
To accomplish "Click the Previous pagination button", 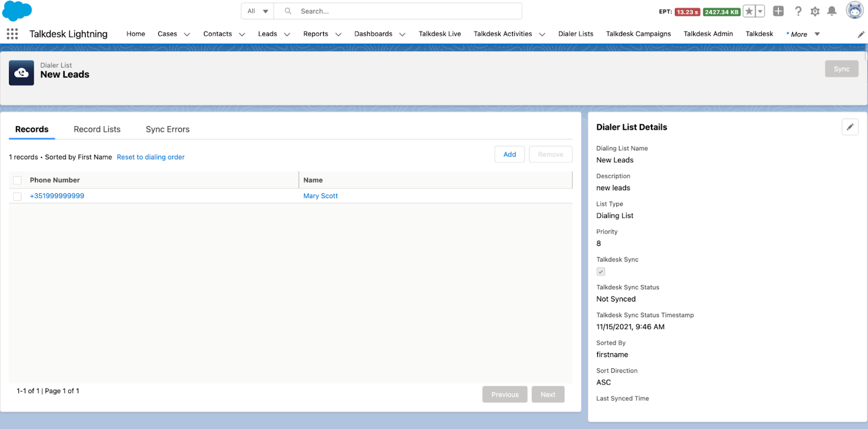I will point(505,395).
